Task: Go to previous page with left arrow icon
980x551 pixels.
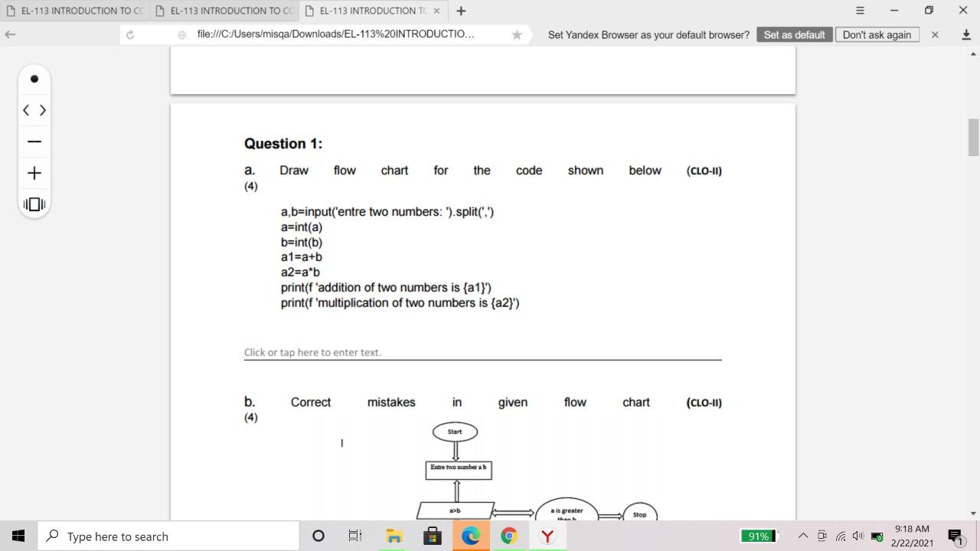Action: point(25,110)
